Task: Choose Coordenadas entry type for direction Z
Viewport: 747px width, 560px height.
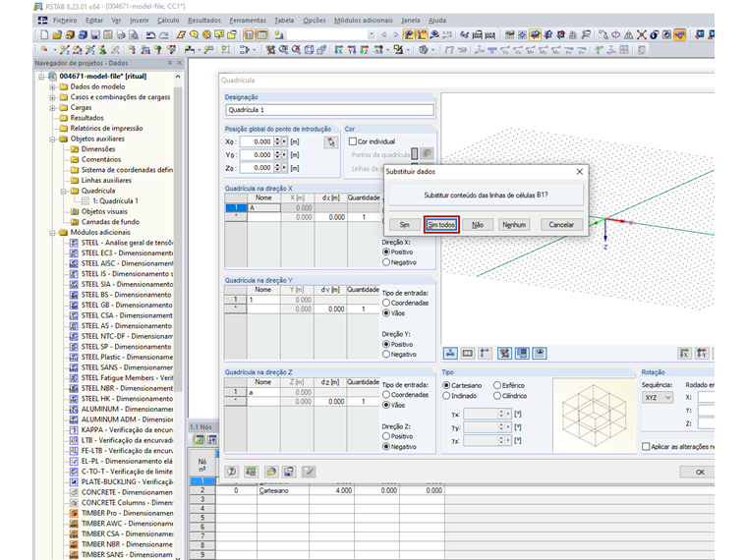Action: (386, 394)
